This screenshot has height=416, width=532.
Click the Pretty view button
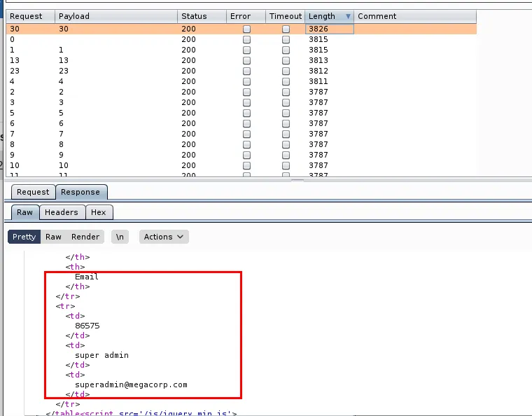point(24,237)
